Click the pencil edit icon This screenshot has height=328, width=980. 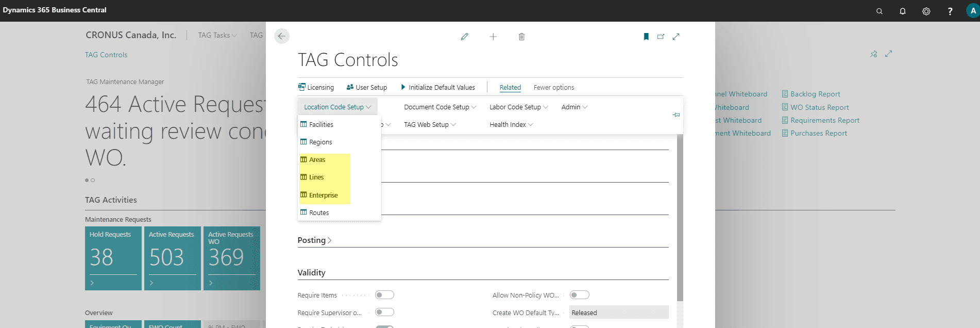464,37
